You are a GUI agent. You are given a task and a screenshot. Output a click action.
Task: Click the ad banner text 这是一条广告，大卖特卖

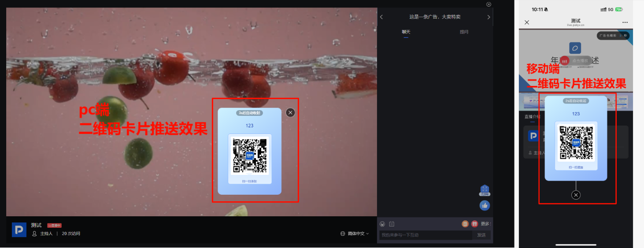click(435, 17)
